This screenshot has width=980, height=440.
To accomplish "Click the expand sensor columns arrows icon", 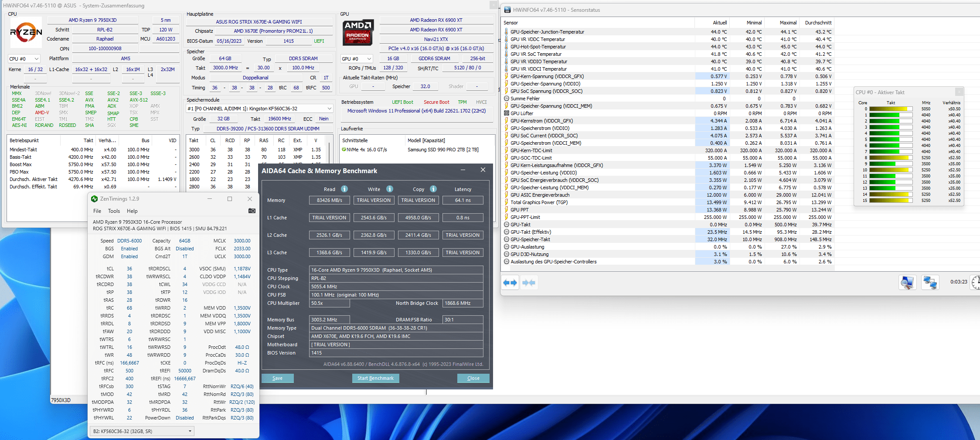I will point(510,283).
